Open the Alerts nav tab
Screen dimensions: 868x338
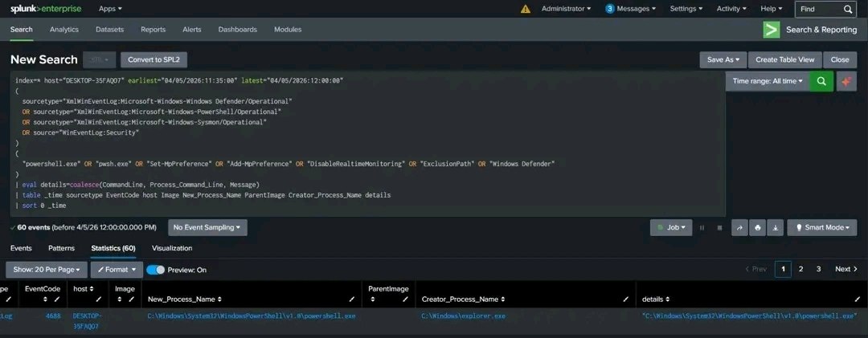tap(192, 30)
